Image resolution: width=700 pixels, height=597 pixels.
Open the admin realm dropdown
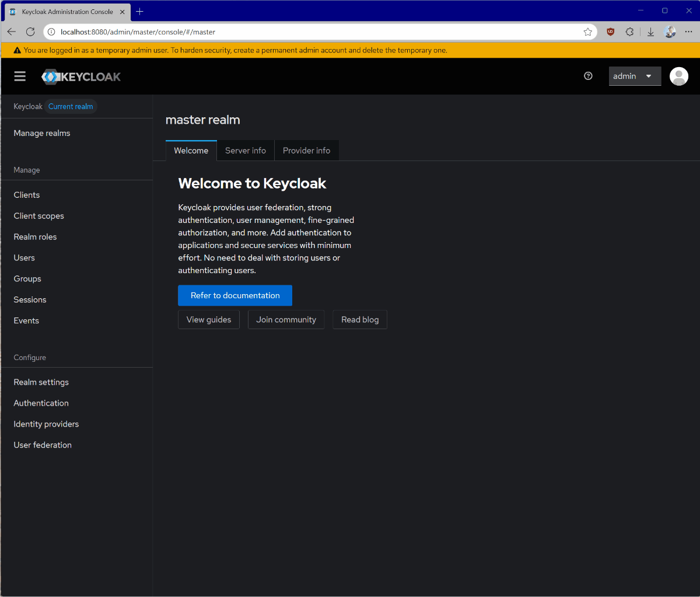coord(635,76)
